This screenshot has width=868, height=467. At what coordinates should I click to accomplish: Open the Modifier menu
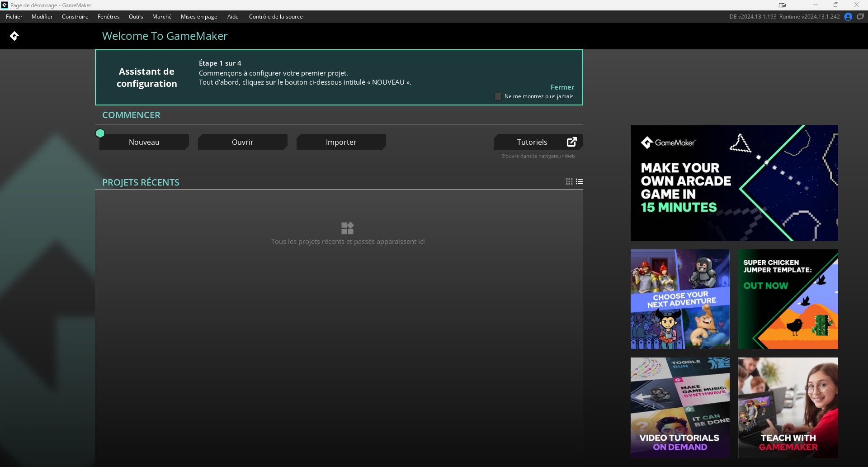pyautogui.click(x=42, y=17)
